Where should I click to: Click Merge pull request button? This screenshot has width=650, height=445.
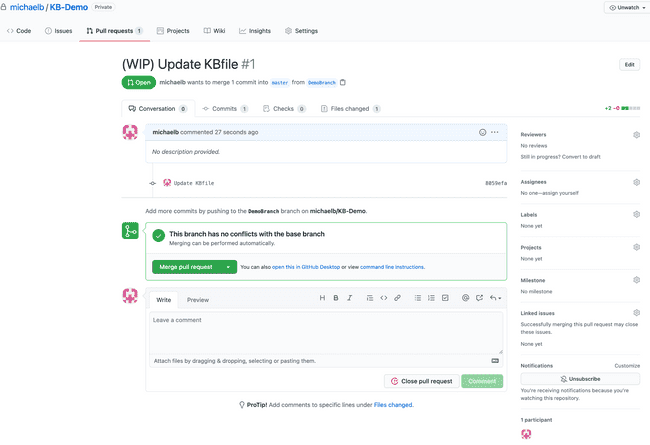click(186, 267)
